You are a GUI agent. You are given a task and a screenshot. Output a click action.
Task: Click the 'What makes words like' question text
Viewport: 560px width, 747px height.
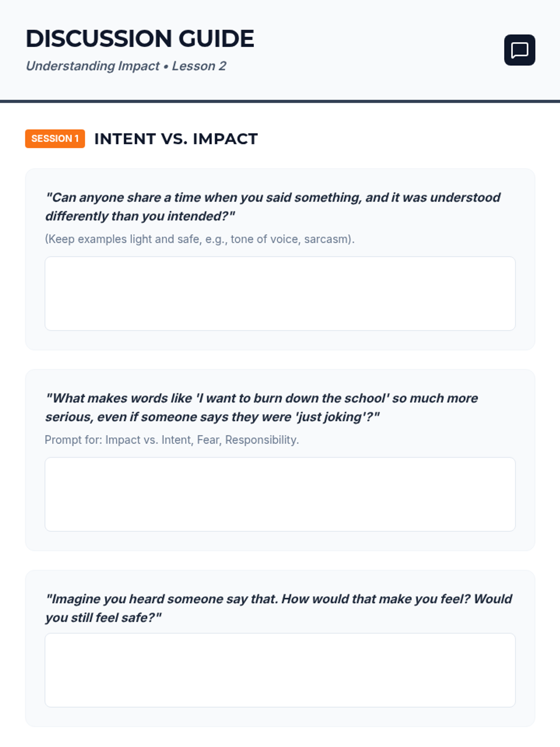pos(261,408)
